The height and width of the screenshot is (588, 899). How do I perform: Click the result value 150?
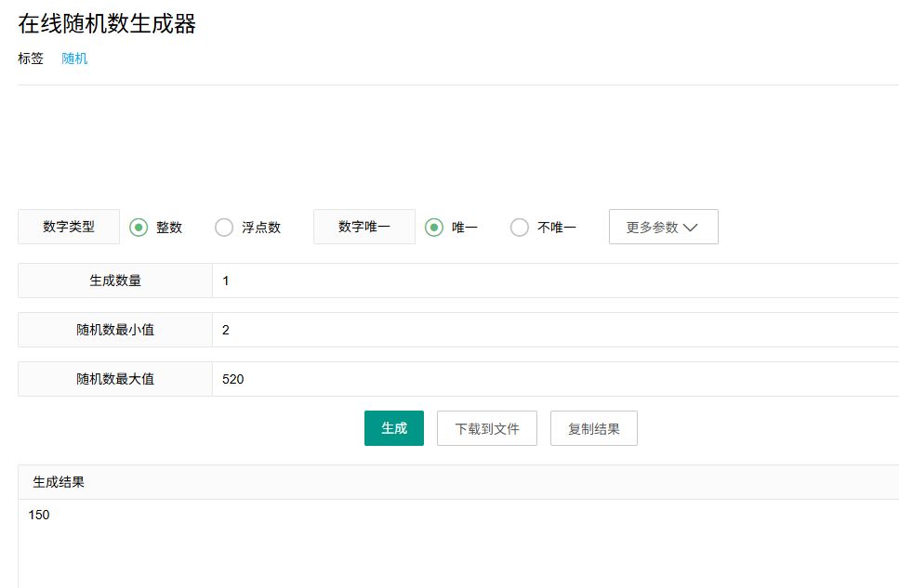coord(39,515)
